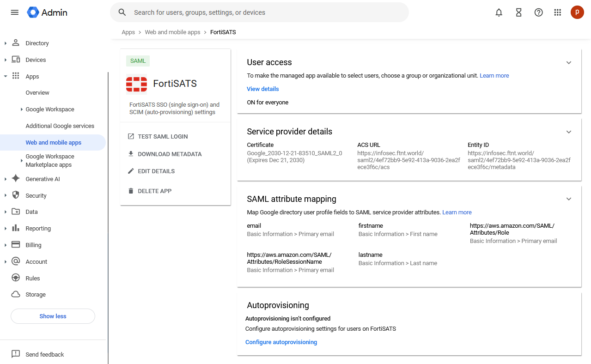Click Configure autoprovisioning link
Viewport: 591px width, 364px height.
coord(281,342)
